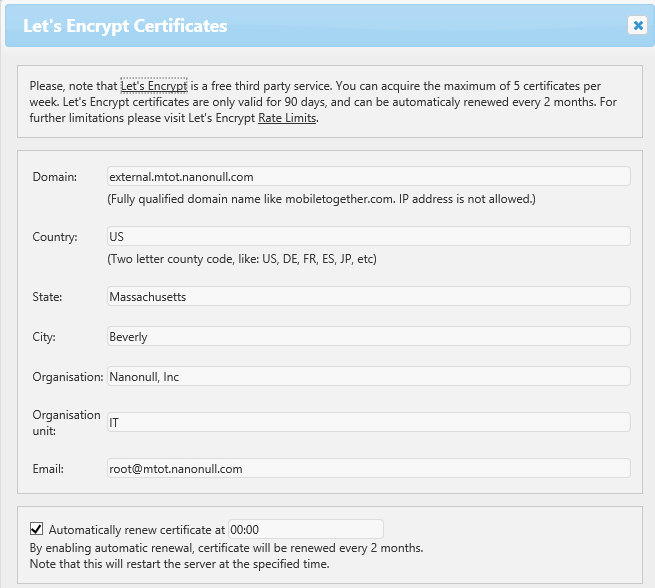Click the renewal time field showing 00:00
This screenshot has height=588, width=655.
306,529
